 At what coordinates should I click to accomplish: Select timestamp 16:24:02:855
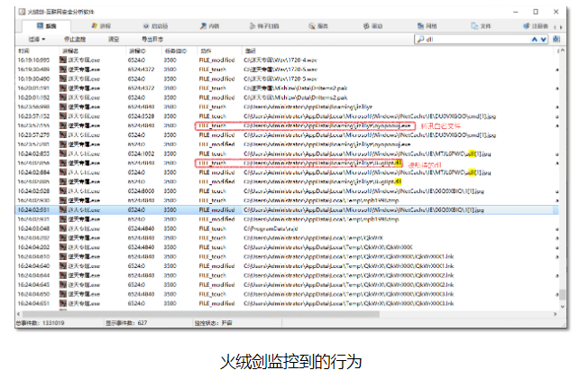33,153
